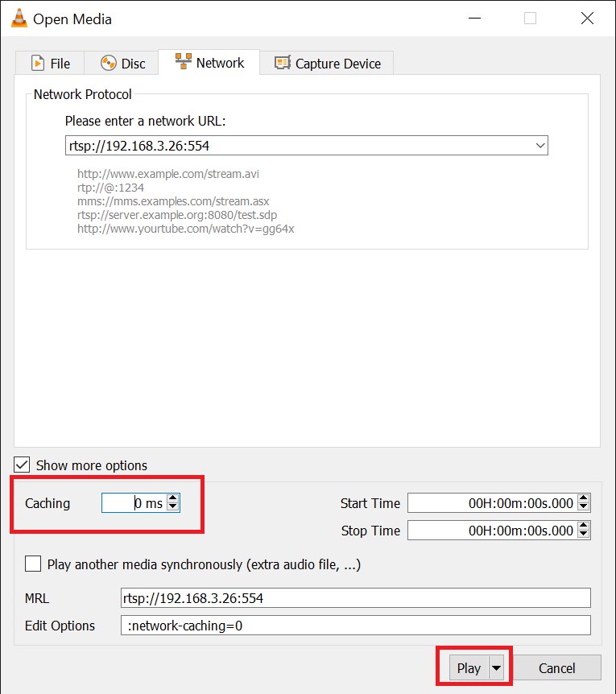Open the Play button dropdown arrow
Image resolution: width=616 pixels, height=694 pixels.
497,668
